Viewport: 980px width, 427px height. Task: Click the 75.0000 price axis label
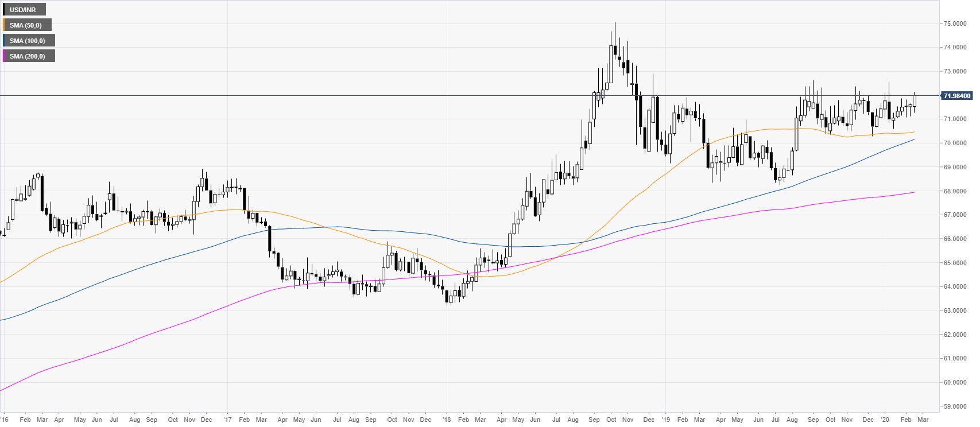[x=955, y=24]
